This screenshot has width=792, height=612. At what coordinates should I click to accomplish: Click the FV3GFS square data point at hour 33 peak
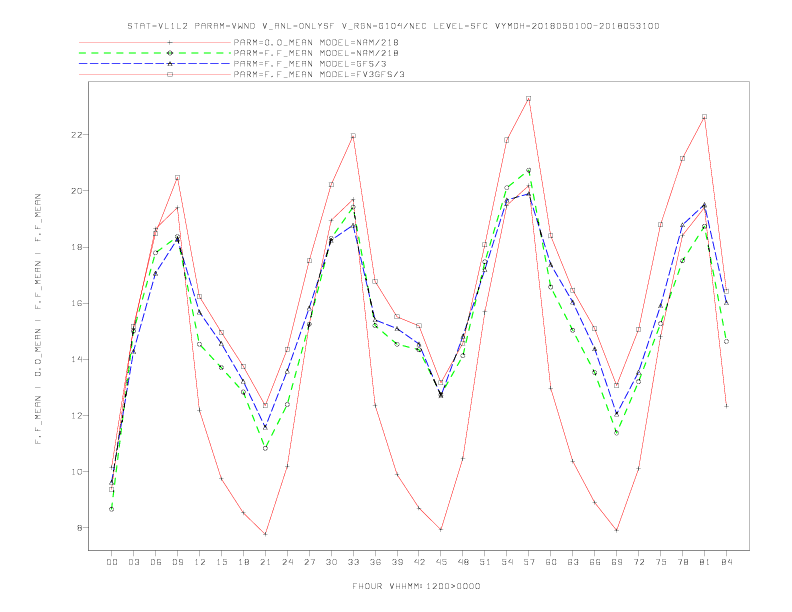pyautogui.click(x=353, y=135)
